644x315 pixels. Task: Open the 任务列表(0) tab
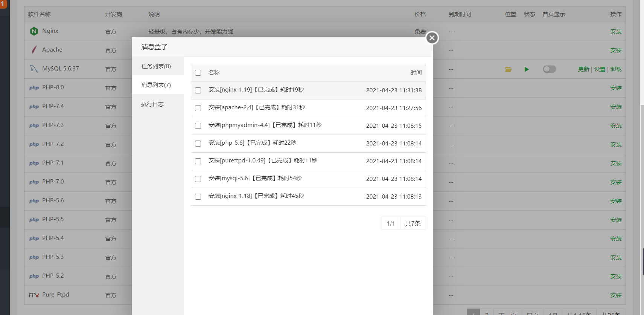click(x=158, y=66)
